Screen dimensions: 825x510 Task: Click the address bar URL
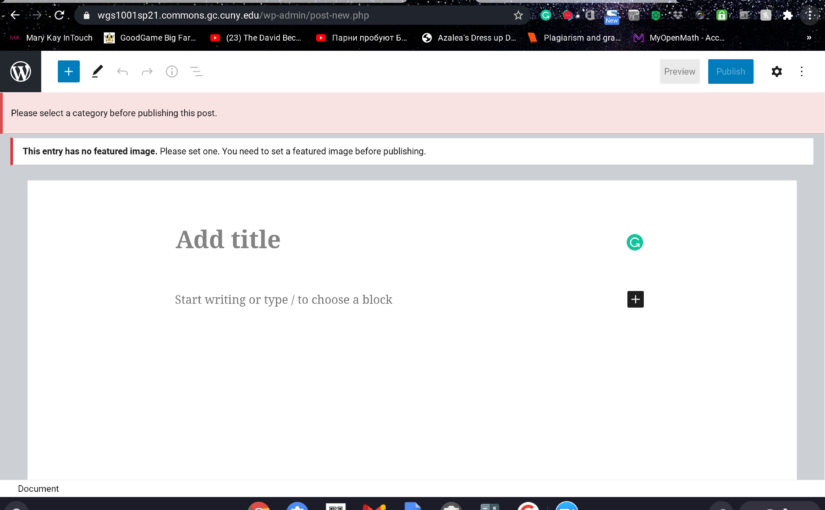[233, 15]
